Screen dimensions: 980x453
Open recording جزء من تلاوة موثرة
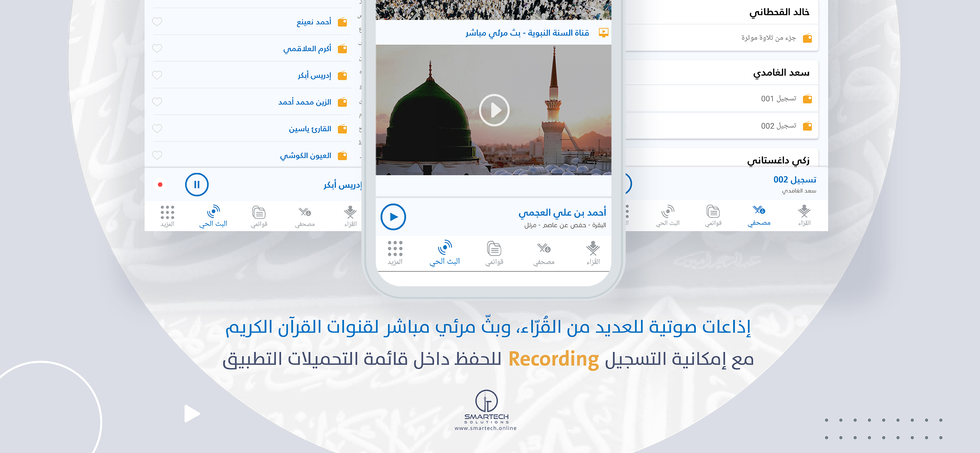pos(769,38)
